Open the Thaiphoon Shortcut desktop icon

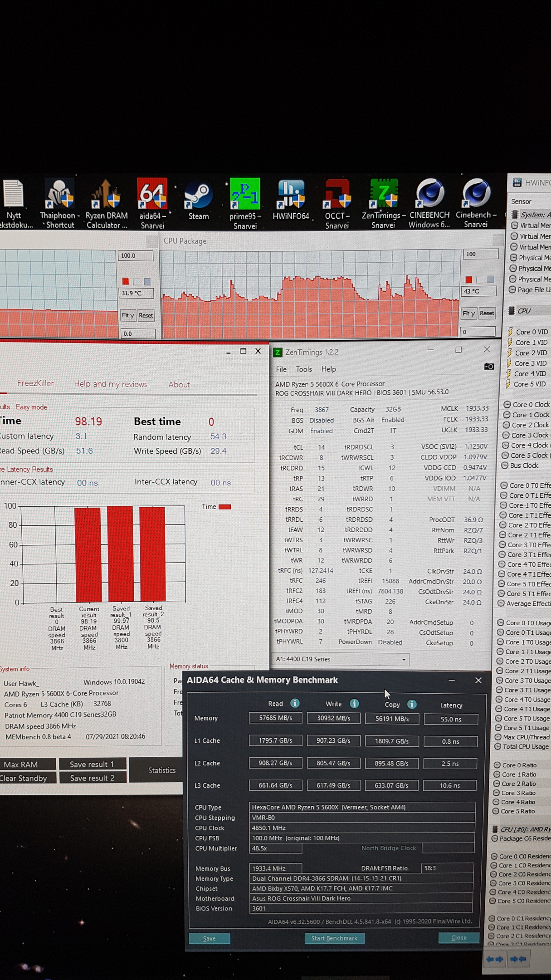pos(59,204)
